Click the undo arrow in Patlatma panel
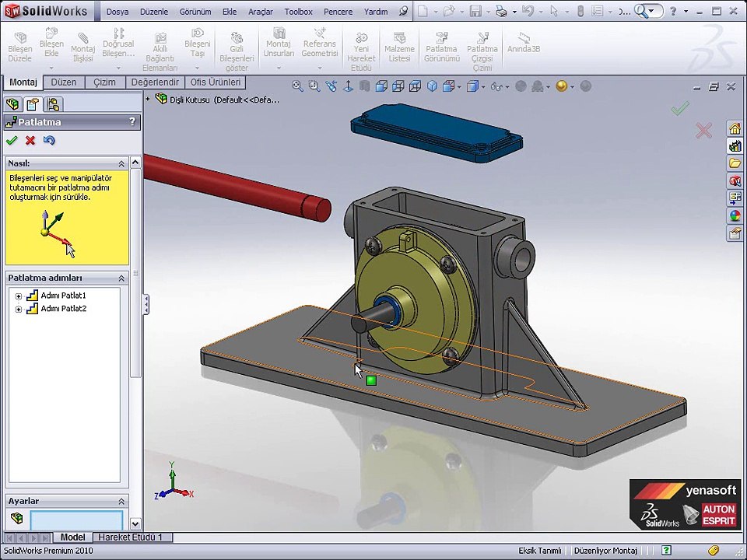747x560 pixels. tap(48, 141)
